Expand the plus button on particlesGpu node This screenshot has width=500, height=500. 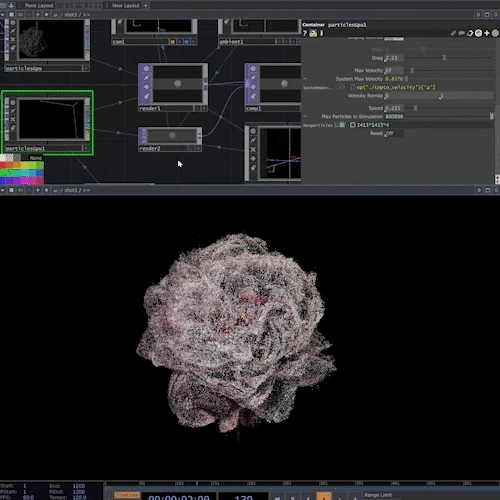point(86,68)
